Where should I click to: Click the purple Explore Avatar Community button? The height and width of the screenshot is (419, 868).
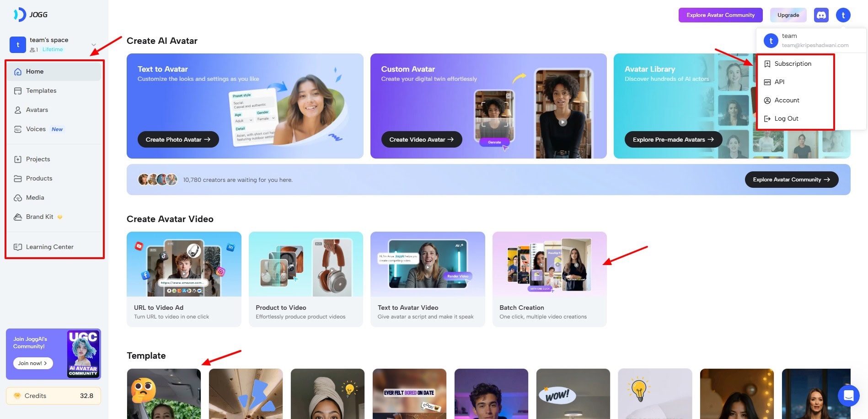pos(721,15)
